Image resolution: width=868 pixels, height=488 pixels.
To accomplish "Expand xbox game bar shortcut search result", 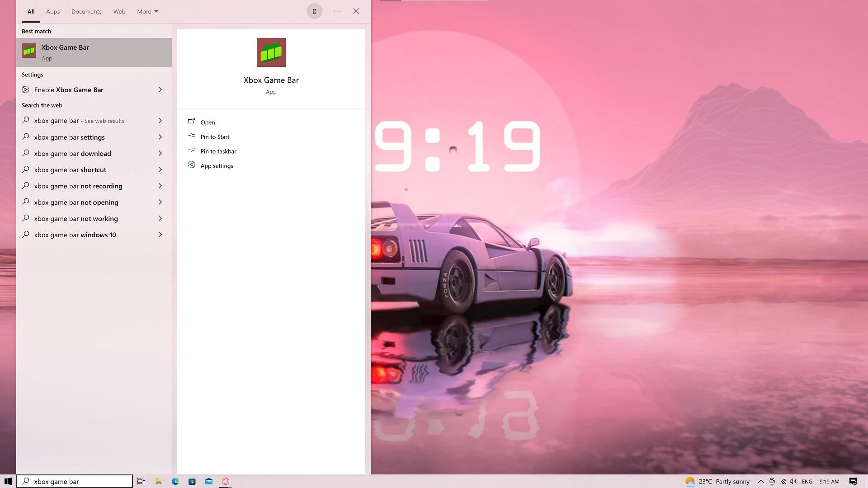I will click(160, 170).
